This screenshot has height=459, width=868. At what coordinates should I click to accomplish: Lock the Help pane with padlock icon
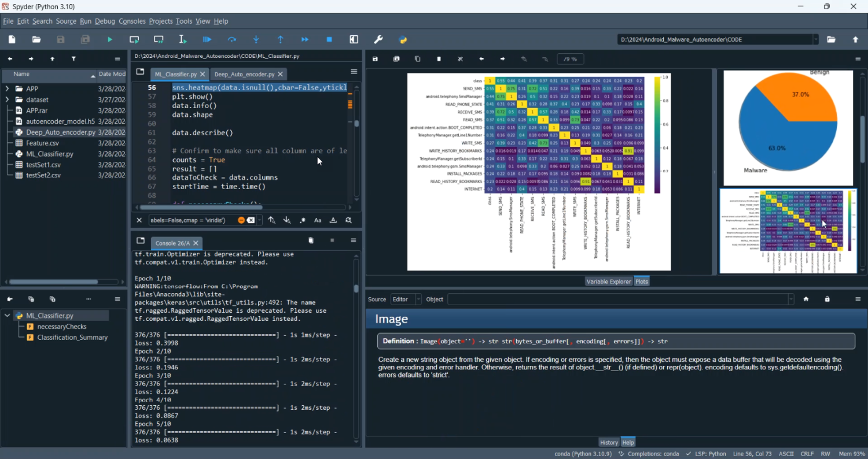coord(827,299)
